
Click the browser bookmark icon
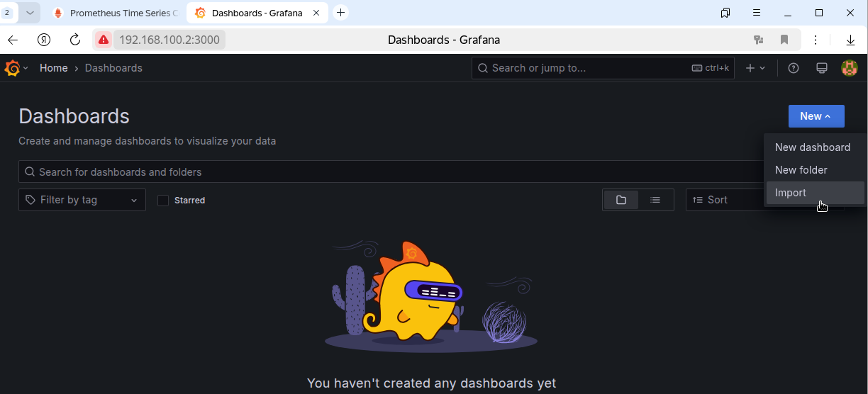pos(784,40)
